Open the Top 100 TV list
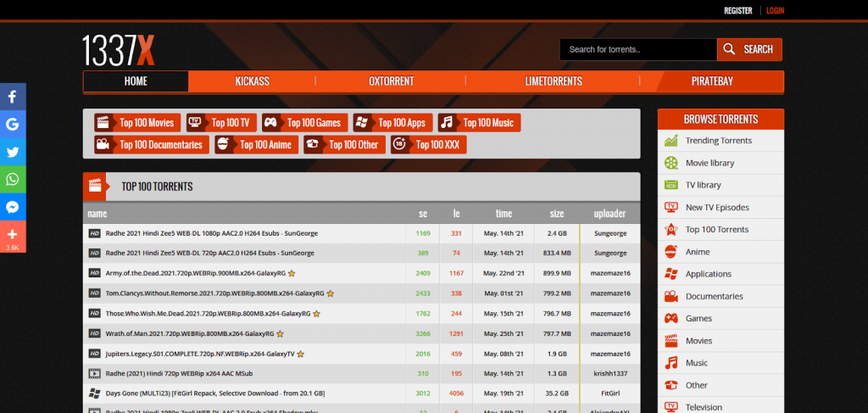The width and height of the screenshot is (868, 413). [x=222, y=123]
